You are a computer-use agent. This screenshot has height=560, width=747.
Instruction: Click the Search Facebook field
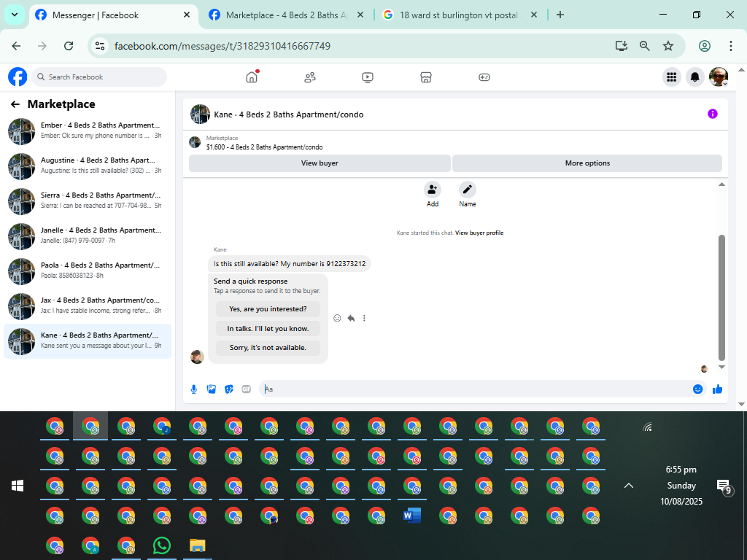pos(99,77)
